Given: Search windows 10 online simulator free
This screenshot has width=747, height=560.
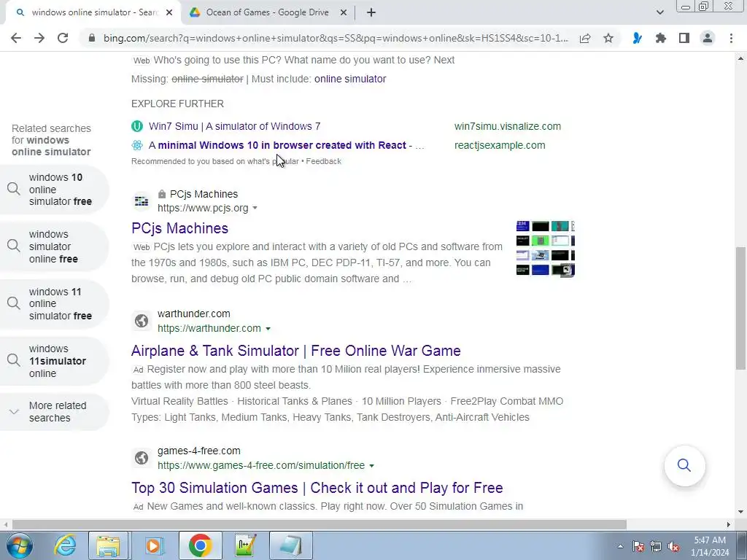Looking at the screenshot, I should tap(54, 190).
